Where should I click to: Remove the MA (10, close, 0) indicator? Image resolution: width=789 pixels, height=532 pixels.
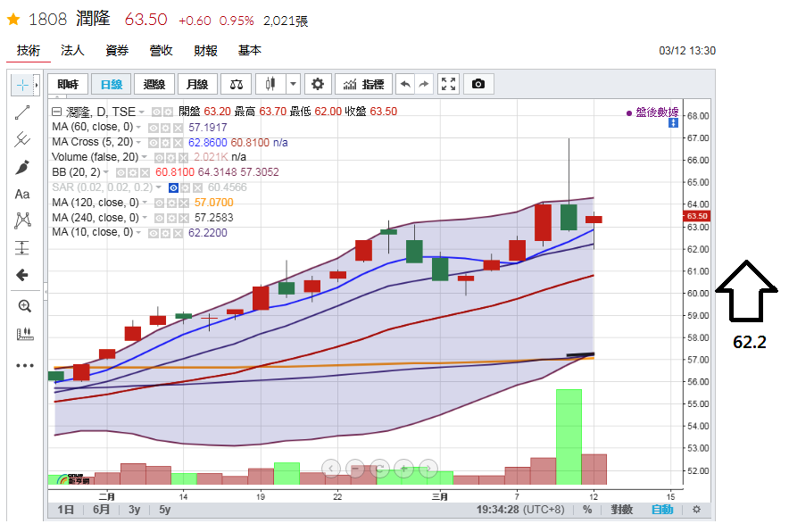coord(178,234)
